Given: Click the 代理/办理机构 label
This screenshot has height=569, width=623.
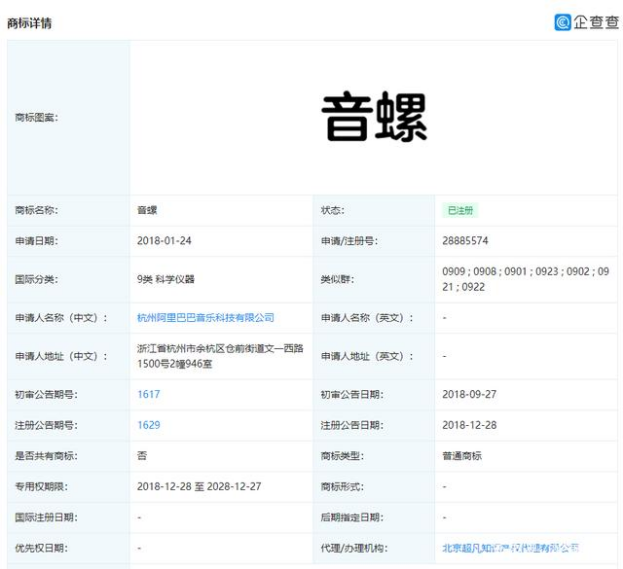Looking at the screenshot, I should click(354, 548).
